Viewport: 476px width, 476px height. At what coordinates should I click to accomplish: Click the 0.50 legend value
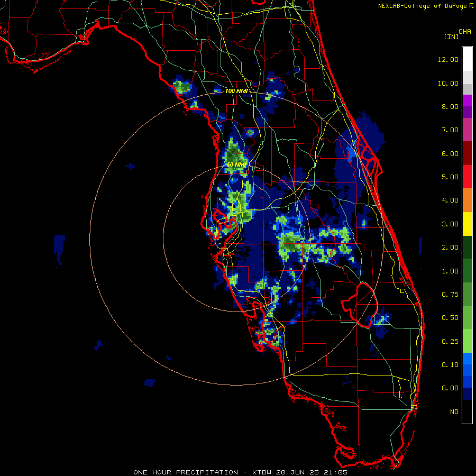(x=450, y=318)
